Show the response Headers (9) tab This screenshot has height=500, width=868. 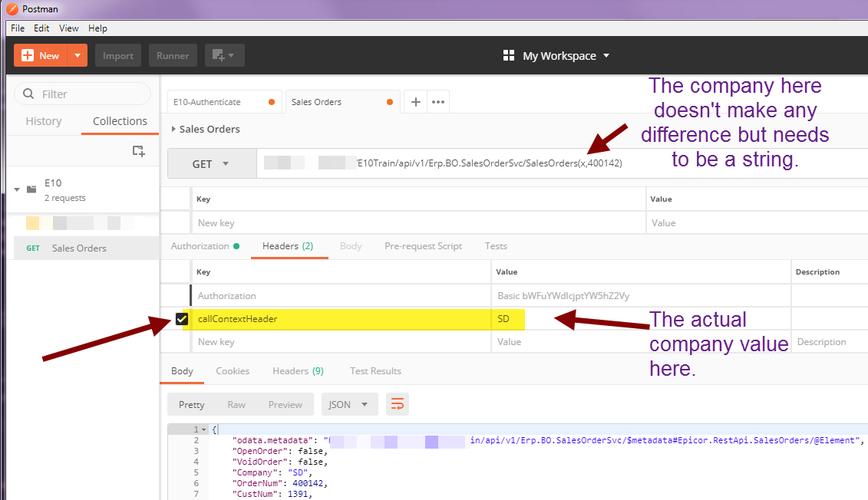[298, 371]
